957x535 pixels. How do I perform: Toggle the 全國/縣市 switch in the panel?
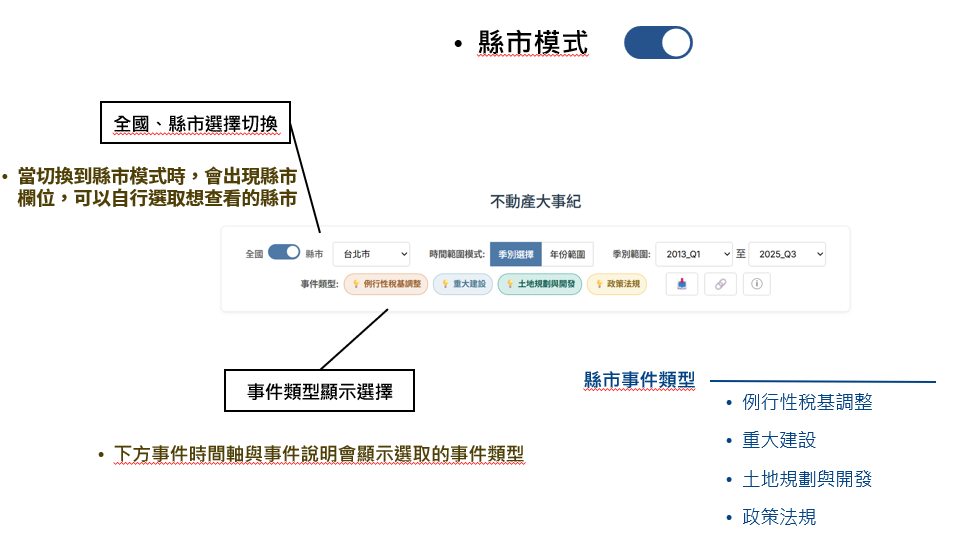(x=284, y=253)
